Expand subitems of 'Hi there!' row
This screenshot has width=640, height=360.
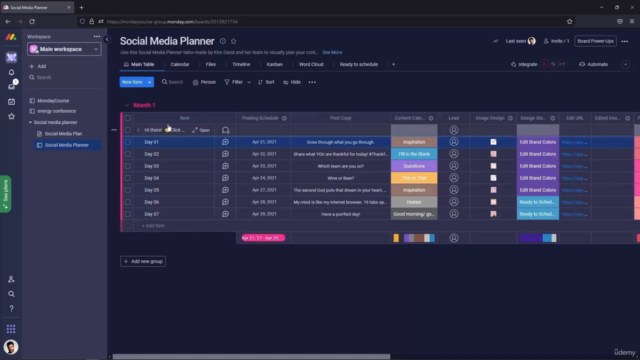138,130
